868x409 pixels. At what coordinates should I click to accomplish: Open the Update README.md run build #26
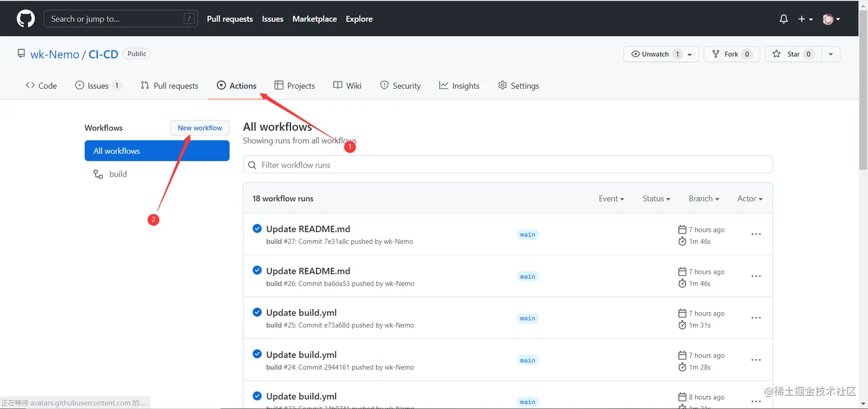point(308,271)
